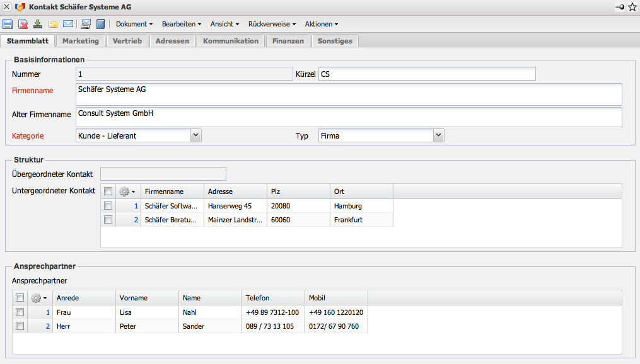The image size is (640, 364).
Task: Click the blue floppy disk save icon
Action: point(8,24)
